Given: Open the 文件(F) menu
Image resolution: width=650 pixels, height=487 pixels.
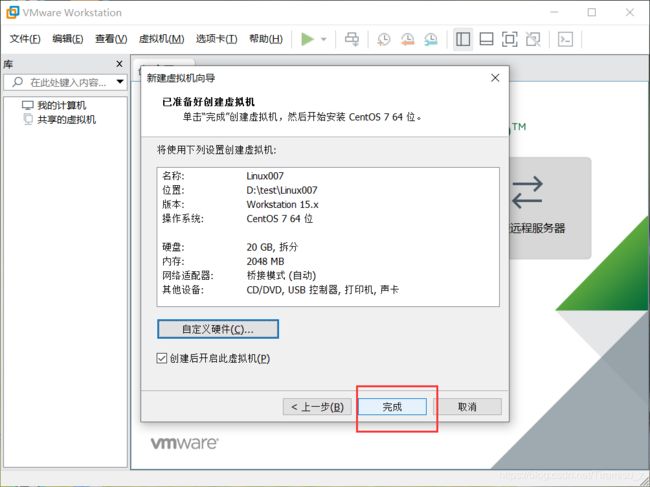Looking at the screenshot, I should (25, 39).
